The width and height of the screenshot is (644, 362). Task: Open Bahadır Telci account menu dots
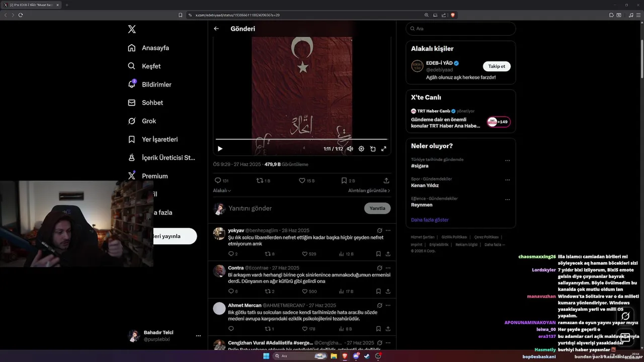(198, 336)
